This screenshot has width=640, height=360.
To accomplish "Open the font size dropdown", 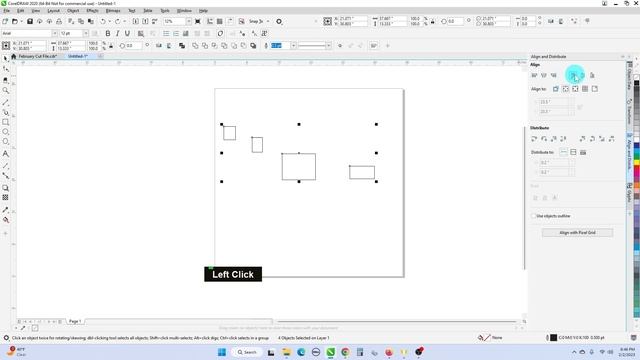I will point(85,33).
